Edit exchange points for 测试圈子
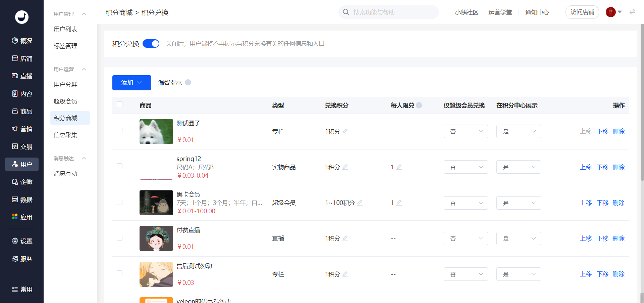644x303 pixels. click(345, 131)
